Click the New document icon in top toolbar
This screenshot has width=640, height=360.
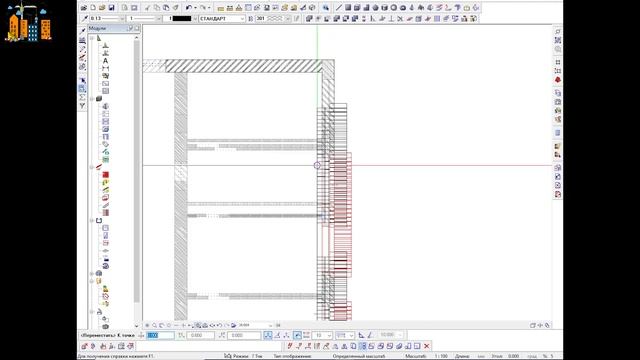coord(93,8)
